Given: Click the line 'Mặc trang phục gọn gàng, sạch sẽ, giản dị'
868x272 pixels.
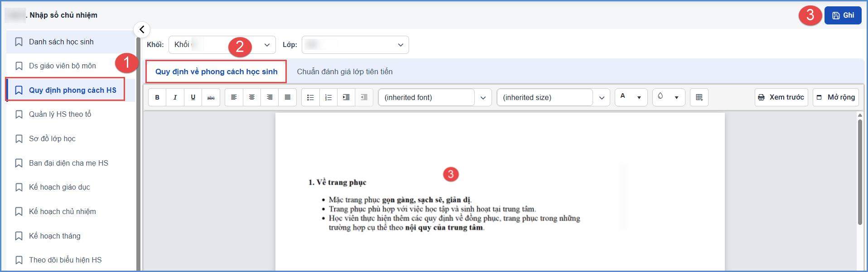Looking at the screenshot, I should (400, 200).
